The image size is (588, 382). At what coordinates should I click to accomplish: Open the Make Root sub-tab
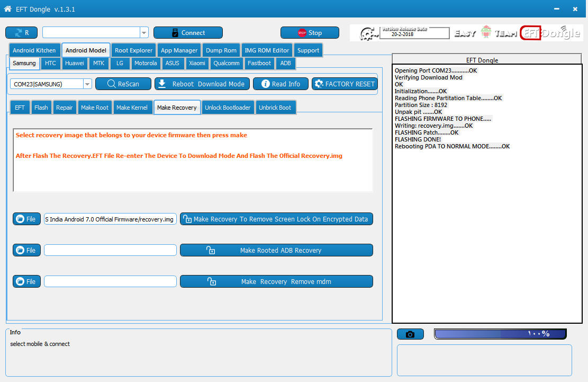[95, 108]
